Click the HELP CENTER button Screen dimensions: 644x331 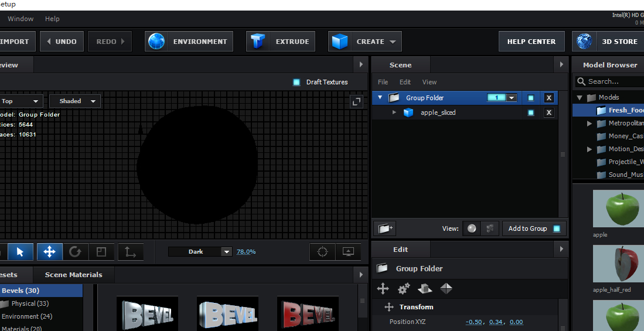pyautogui.click(x=531, y=42)
